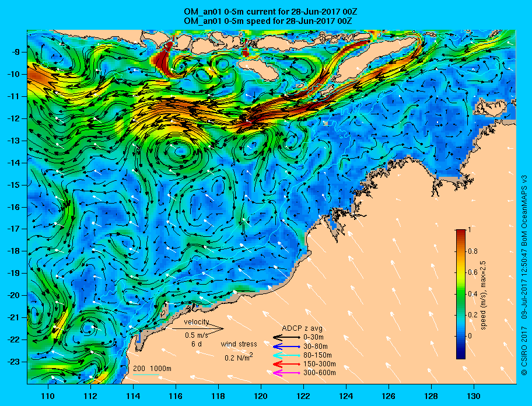Viewport: 532px width, 406px height.
Task: Click the color bar tick label '1'
Action: coord(469,230)
